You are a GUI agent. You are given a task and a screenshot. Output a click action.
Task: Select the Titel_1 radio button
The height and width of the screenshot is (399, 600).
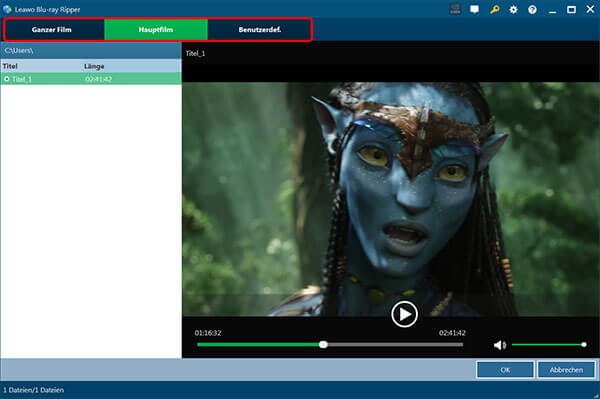pyautogui.click(x=7, y=79)
